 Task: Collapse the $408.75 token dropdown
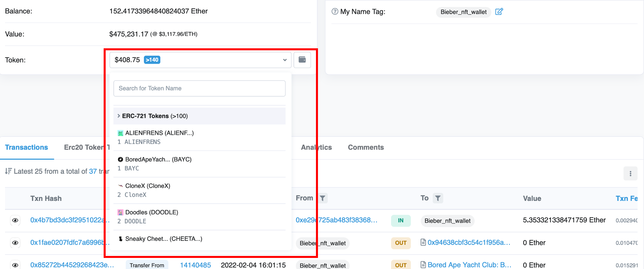201,60
